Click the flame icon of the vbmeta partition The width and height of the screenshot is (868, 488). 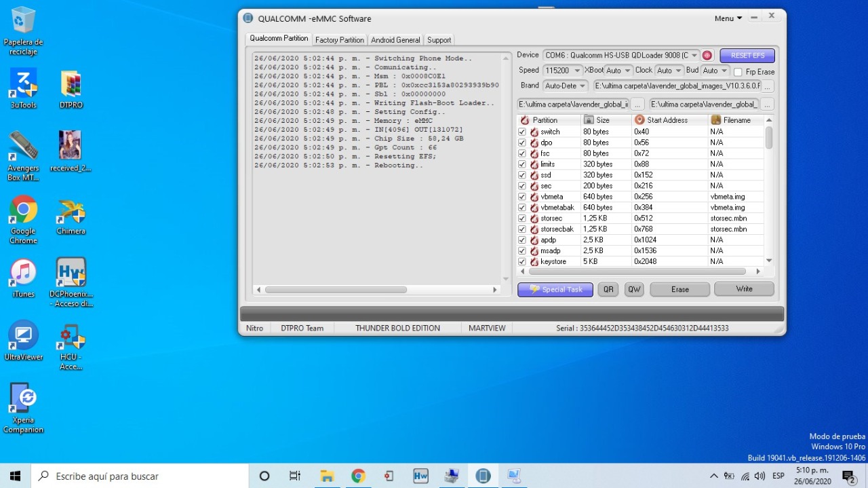click(x=534, y=197)
